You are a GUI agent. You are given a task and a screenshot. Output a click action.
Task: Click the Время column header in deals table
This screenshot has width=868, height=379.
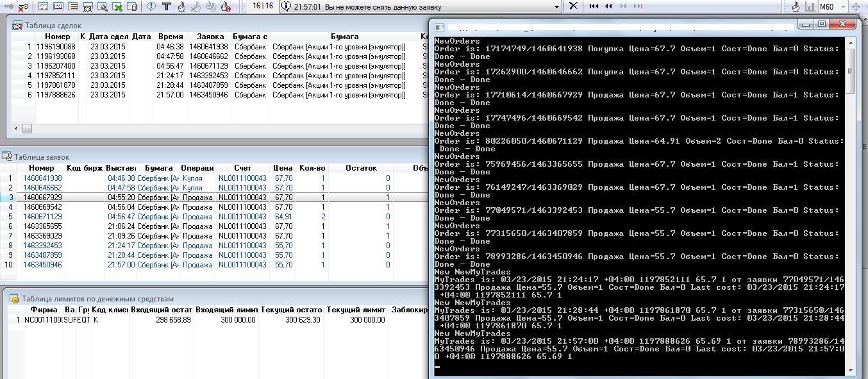[170, 37]
